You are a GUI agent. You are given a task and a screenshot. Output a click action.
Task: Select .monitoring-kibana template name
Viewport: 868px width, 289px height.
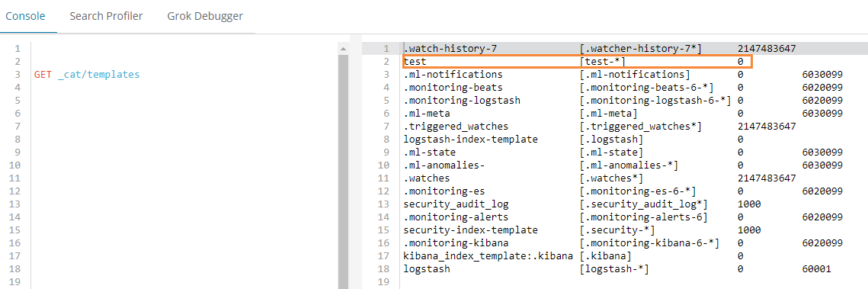click(x=456, y=243)
